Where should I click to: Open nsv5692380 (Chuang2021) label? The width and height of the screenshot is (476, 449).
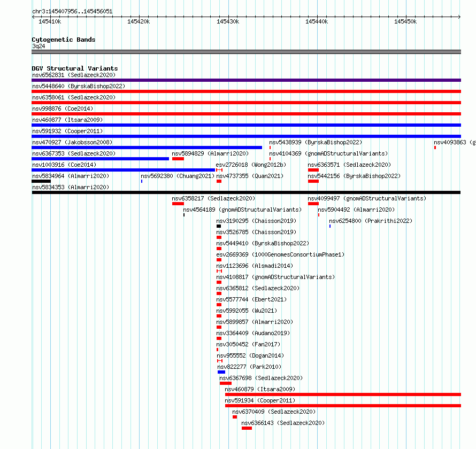177,176
